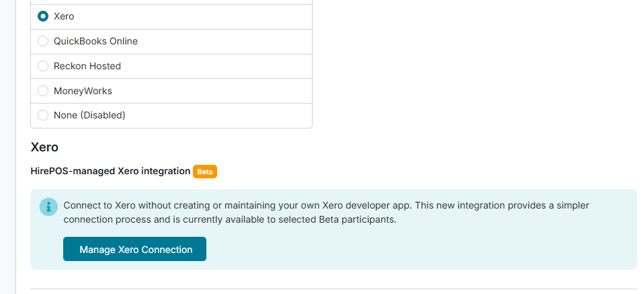This screenshot has width=644, height=294.
Task: Select Reckon Hosted accounting option
Action: [43, 66]
